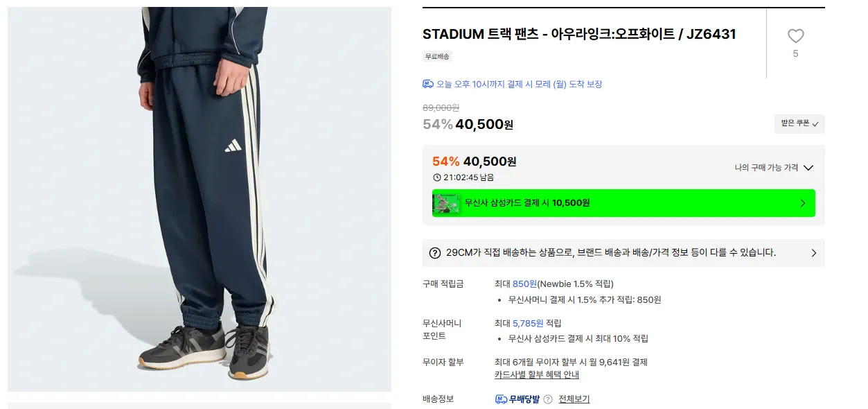
Task: Click the question mark icon in the 29CM notice
Action: (x=435, y=253)
